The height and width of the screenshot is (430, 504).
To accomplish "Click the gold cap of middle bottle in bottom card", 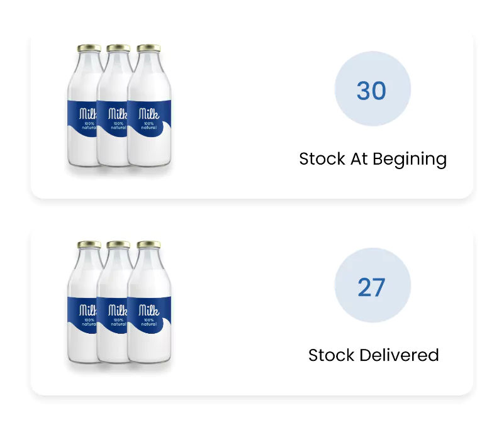I will 118,245.
